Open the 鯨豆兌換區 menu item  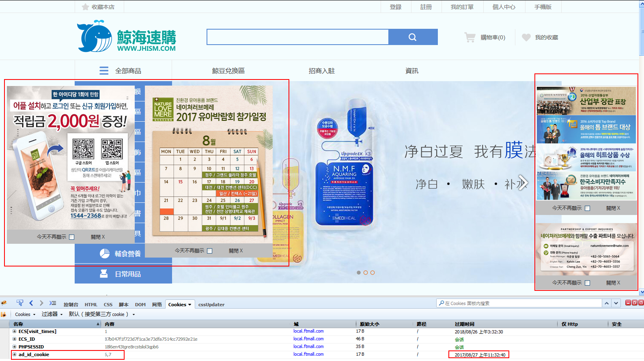[228, 71]
